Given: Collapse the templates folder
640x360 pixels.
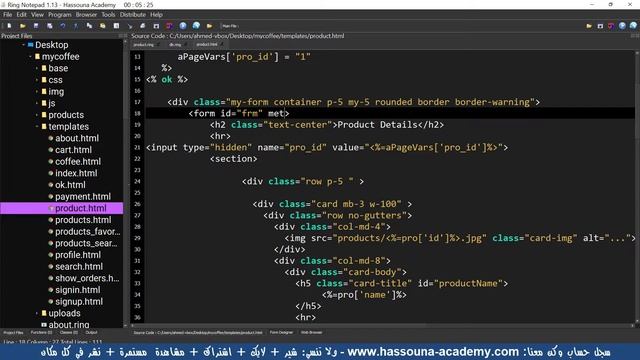Looking at the screenshot, I should (x=37, y=127).
